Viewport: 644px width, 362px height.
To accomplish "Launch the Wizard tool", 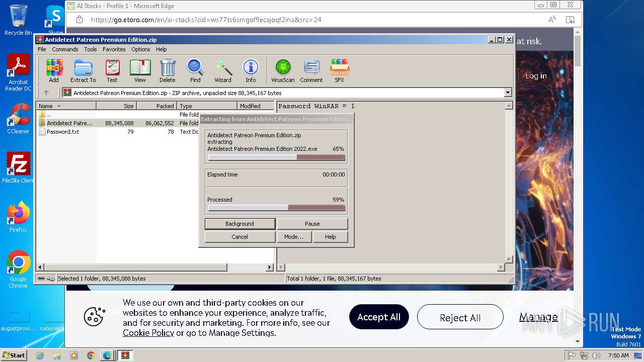I will click(x=223, y=71).
